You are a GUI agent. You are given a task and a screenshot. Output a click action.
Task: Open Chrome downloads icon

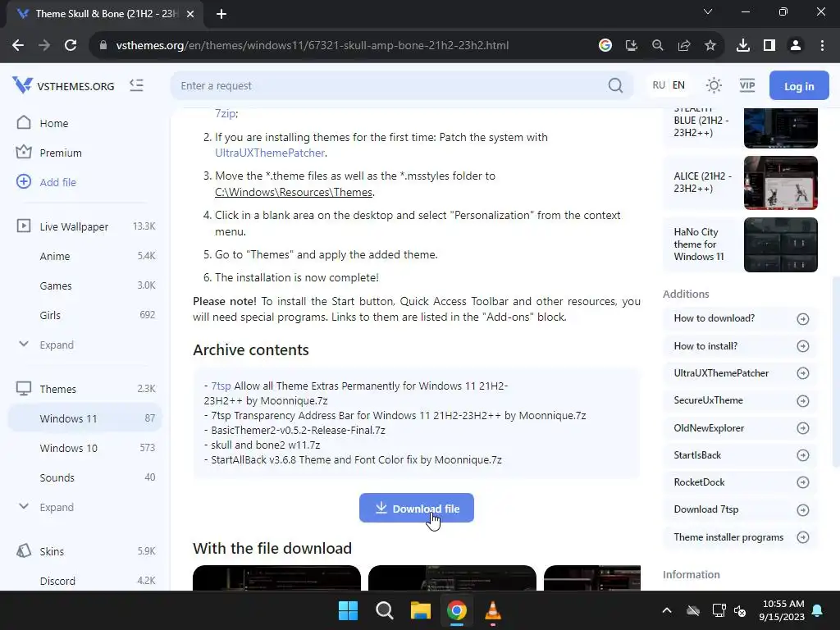pos(743,46)
